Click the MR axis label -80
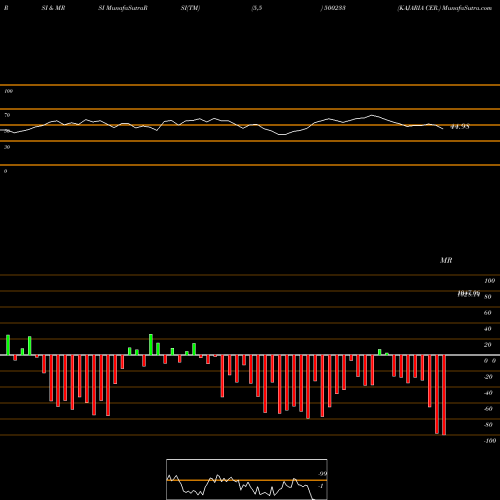The width and height of the screenshot is (500, 500). 488,425
